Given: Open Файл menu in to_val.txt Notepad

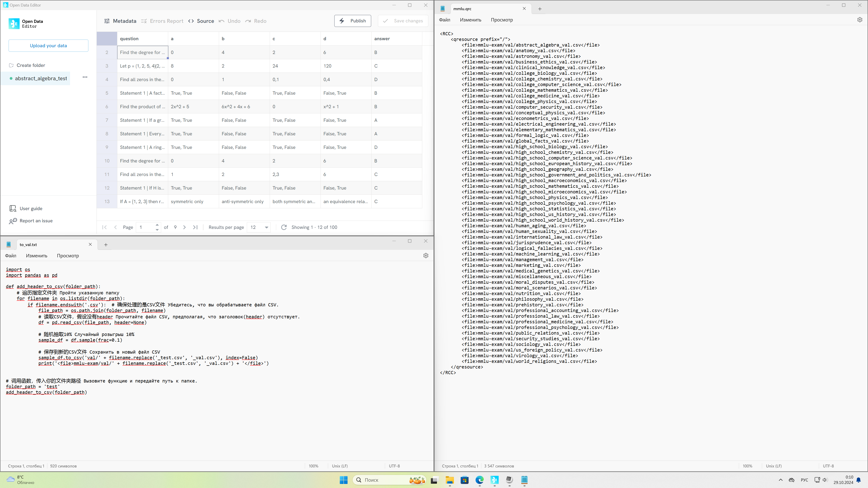Looking at the screenshot, I should click(x=11, y=256).
